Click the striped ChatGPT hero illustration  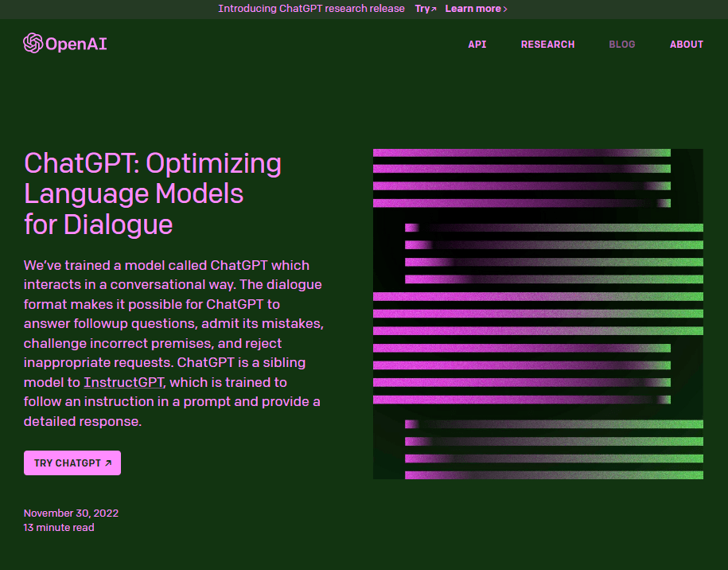tap(538, 314)
